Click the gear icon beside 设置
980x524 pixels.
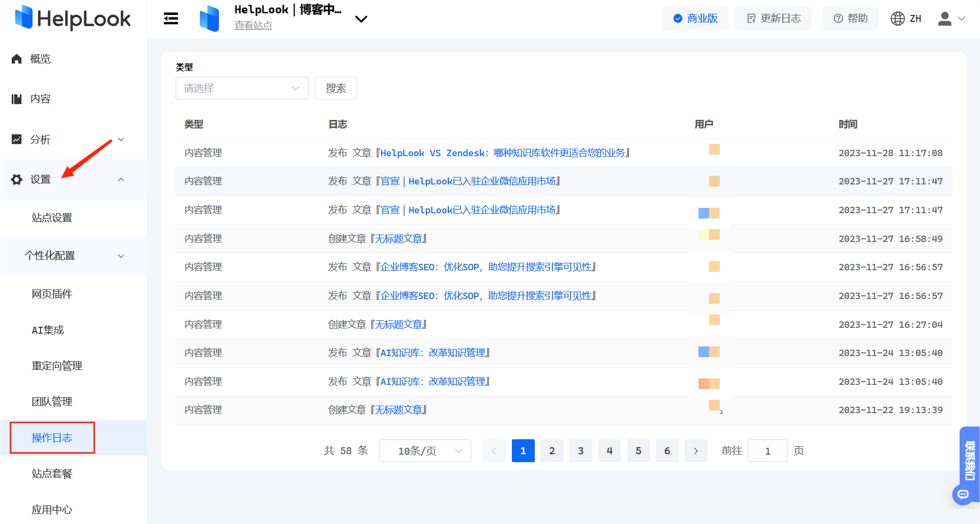pos(17,180)
